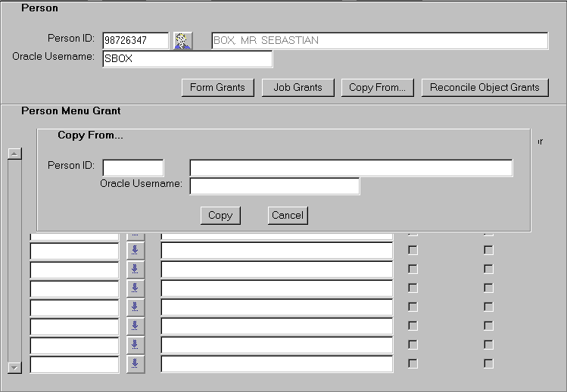Image resolution: width=567 pixels, height=392 pixels.
Task: Cancel the Copy From dialog
Action: [288, 216]
